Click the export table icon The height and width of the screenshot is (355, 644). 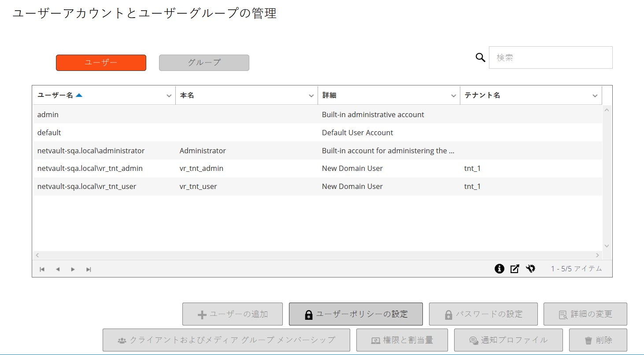tap(514, 269)
